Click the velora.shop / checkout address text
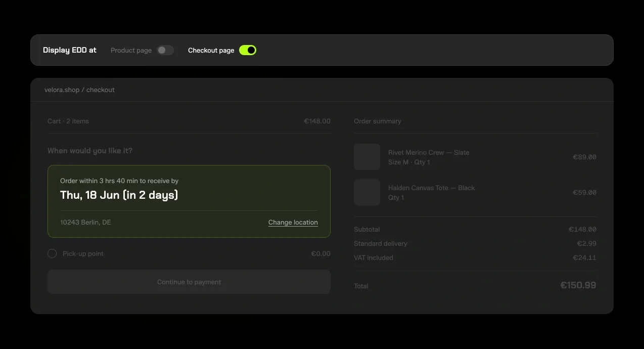 [x=80, y=90]
